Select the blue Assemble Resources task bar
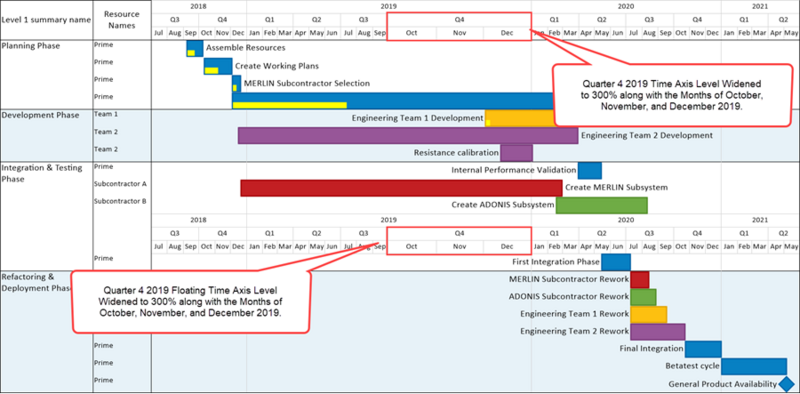Image resolution: width=800 pixels, height=394 pixels. [x=195, y=48]
